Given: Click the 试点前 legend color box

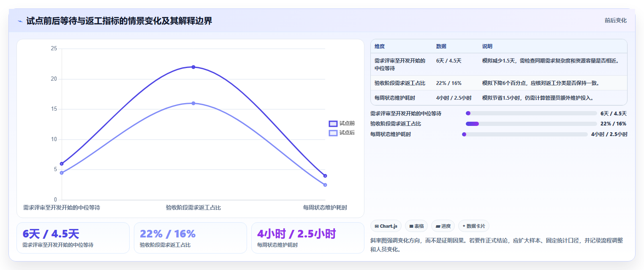Looking at the screenshot, I should pos(333,123).
